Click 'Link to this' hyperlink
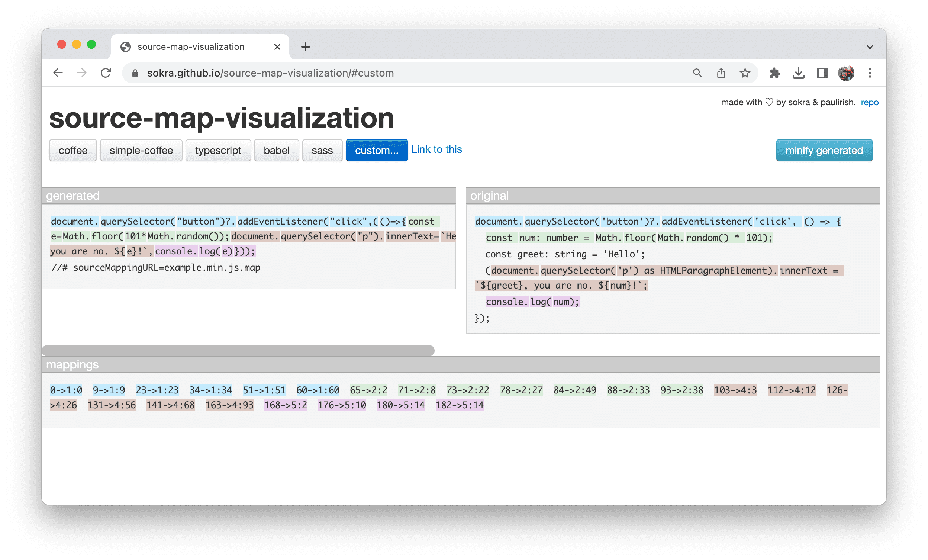The height and width of the screenshot is (560, 928). click(x=436, y=150)
